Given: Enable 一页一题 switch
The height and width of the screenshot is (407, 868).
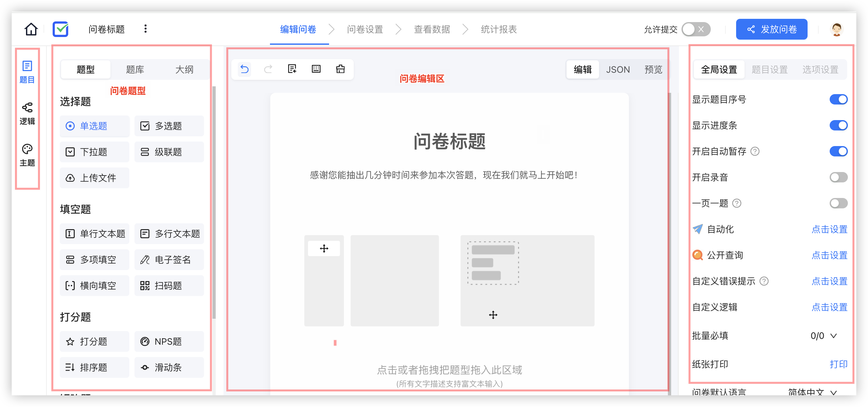Looking at the screenshot, I should (x=838, y=203).
